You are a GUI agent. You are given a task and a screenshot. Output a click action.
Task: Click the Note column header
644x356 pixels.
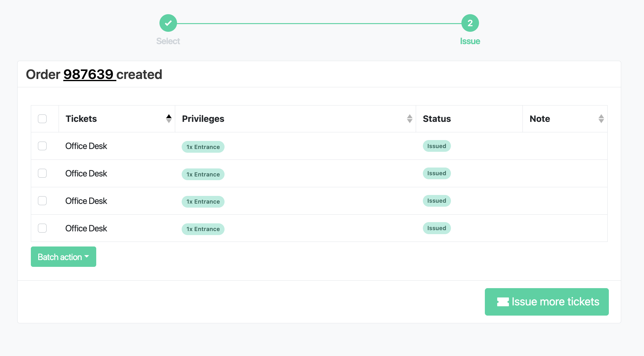coord(565,119)
